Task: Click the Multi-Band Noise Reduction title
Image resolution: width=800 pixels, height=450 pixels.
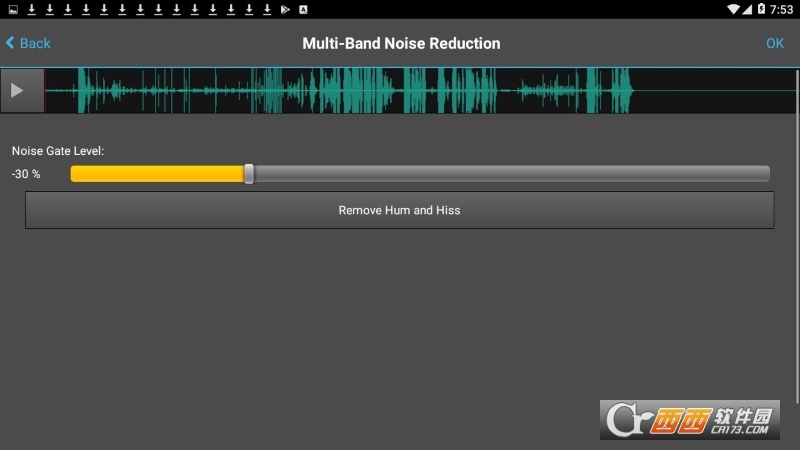Action: (401, 43)
